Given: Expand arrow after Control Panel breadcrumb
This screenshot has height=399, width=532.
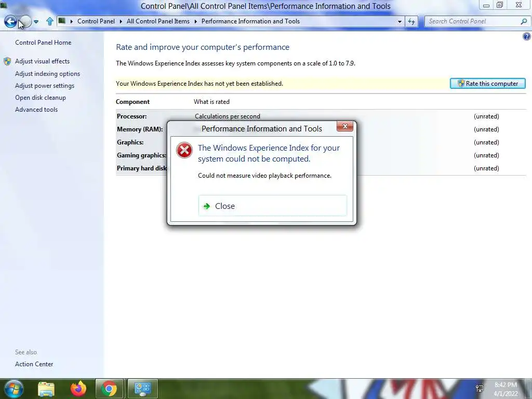Looking at the screenshot, I should [x=121, y=21].
